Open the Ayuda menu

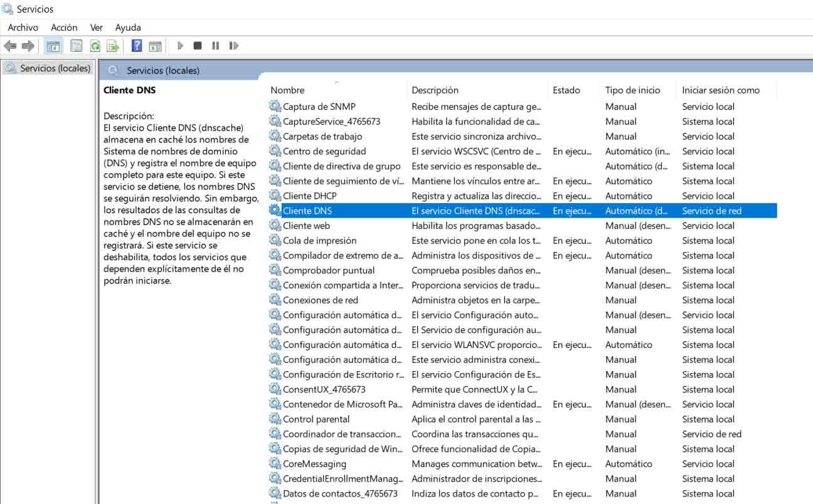(x=128, y=28)
